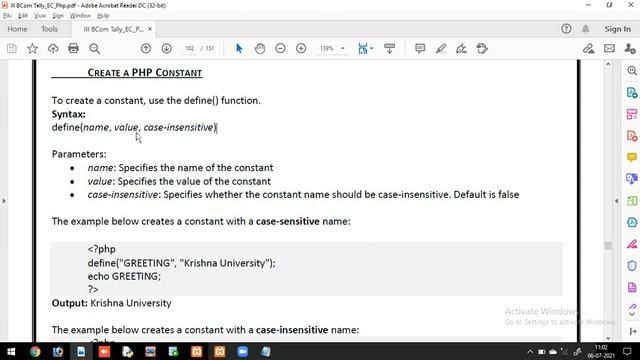Open the File menu
The height and width of the screenshot is (360, 640).
click(x=7, y=16)
